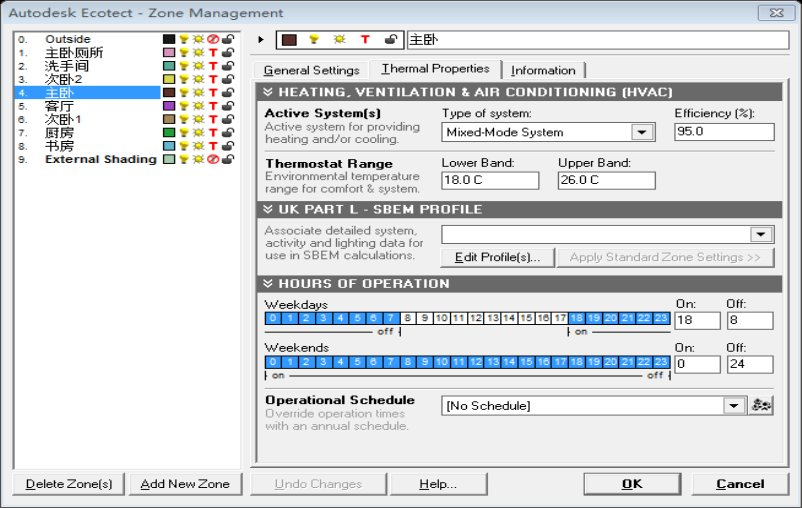Toggle the lock icon for 主卧厕所 zone
The image size is (802, 508).
(228, 53)
